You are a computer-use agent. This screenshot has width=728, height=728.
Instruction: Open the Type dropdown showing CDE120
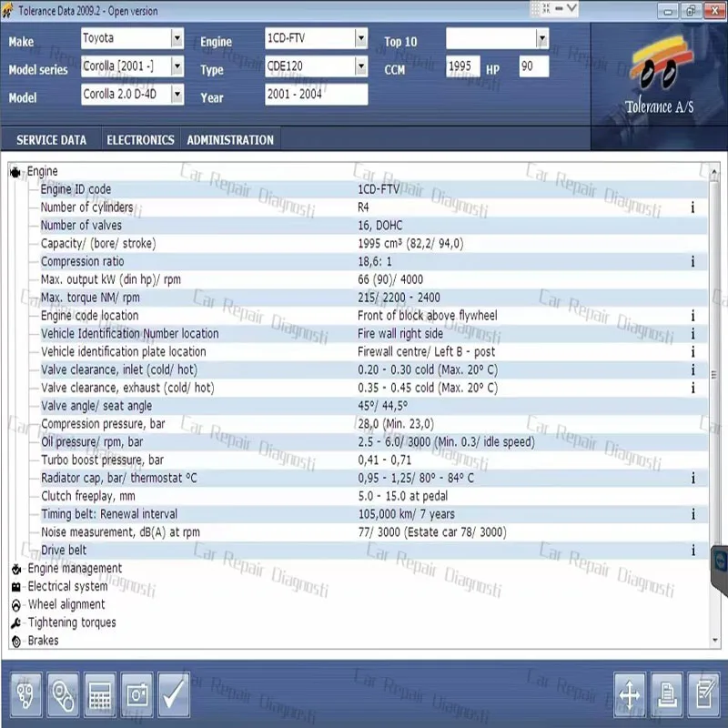(x=361, y=66)
